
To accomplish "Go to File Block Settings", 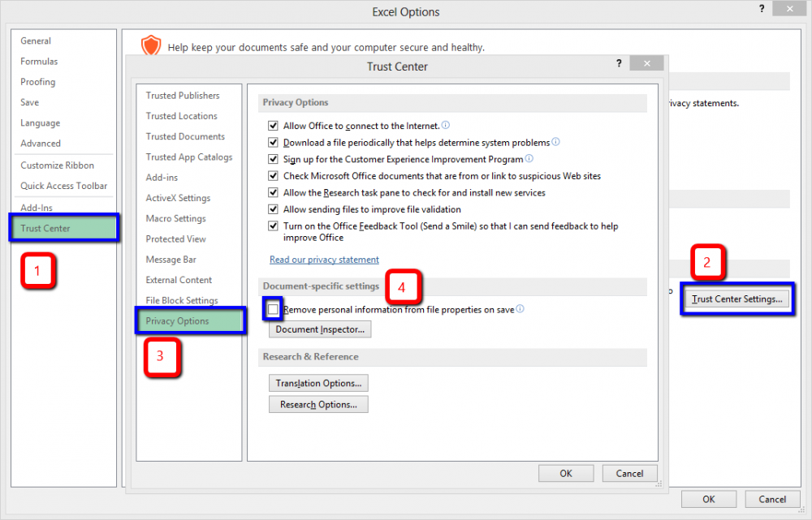I will pos(182,301).
